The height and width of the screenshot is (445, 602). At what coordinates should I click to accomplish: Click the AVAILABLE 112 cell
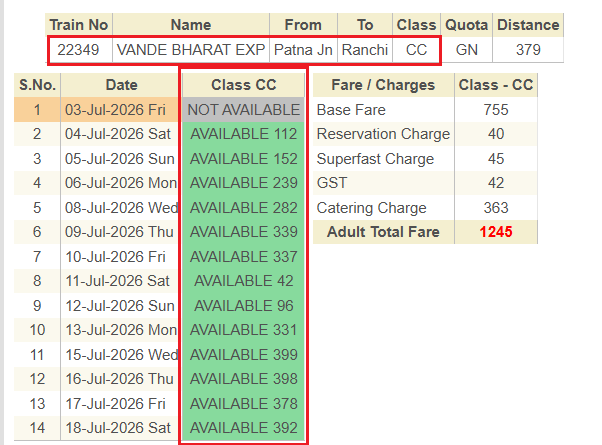point(243,134)
